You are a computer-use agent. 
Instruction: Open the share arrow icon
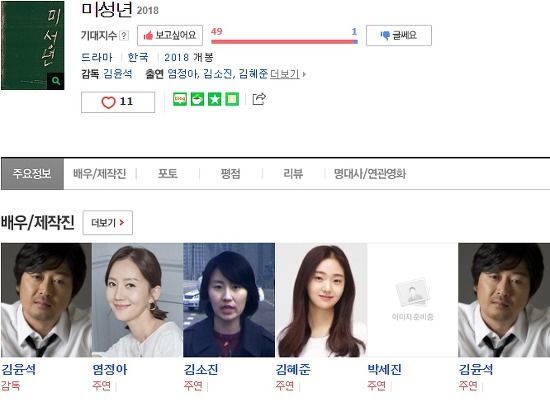259,99
